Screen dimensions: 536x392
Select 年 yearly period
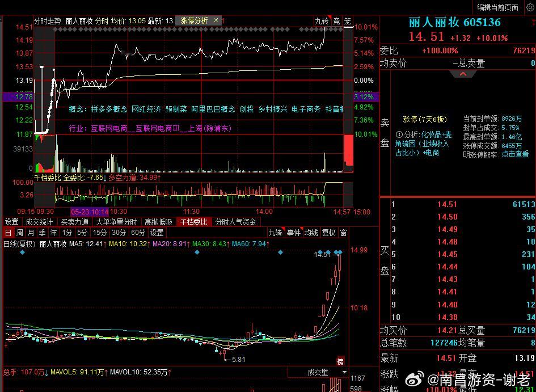pos(53,233)
